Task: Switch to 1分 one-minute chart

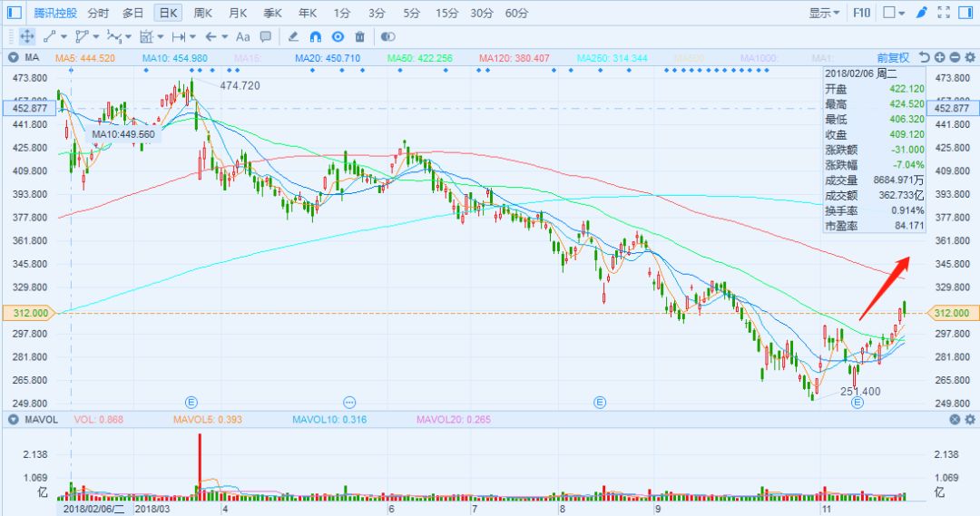Action: point(342,13)
